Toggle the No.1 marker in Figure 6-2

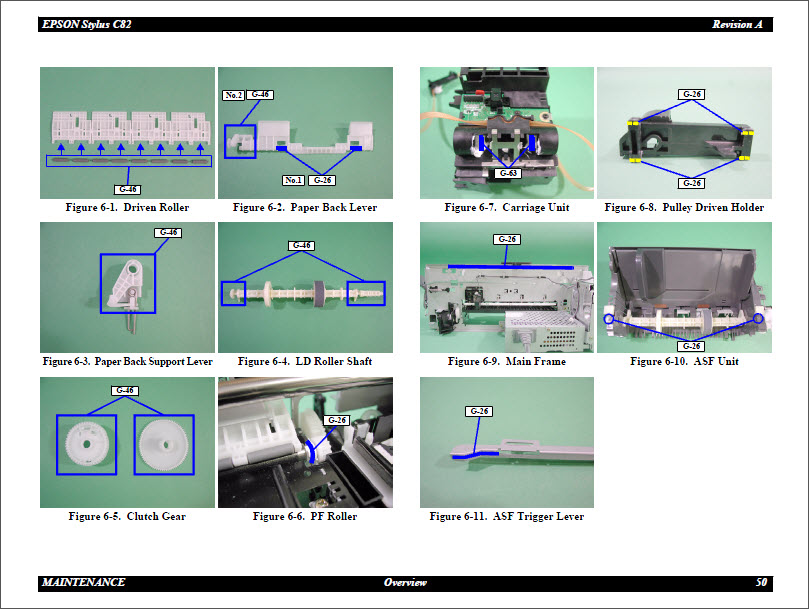292,181
